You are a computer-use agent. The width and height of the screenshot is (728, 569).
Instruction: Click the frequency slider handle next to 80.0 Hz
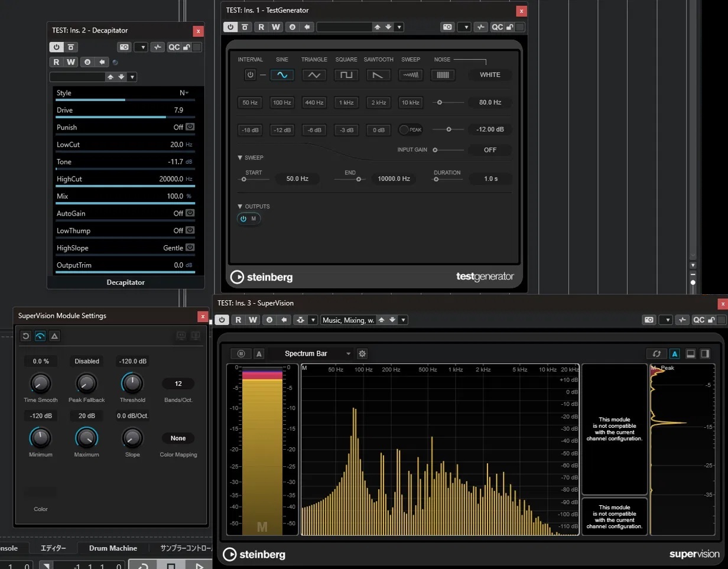click(440, 102)
